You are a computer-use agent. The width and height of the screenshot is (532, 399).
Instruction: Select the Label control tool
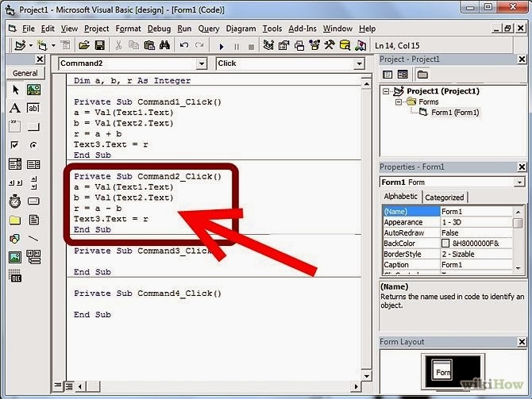(x=15, y=108)
